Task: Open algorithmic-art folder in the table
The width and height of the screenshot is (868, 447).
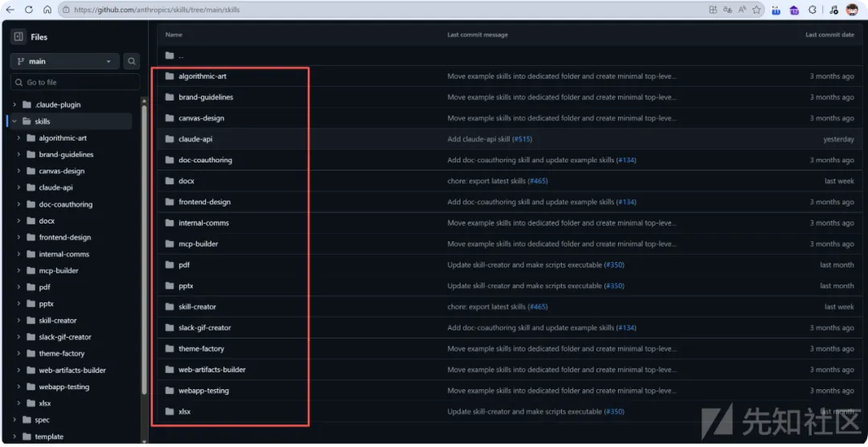Action: [203, 76]
